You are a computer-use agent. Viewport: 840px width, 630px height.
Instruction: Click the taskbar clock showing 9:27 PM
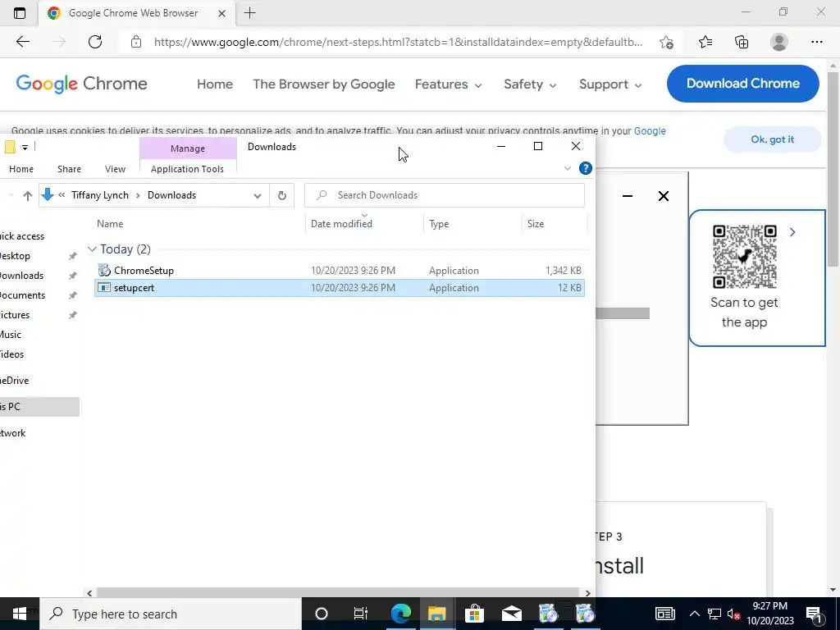point(769,614)
